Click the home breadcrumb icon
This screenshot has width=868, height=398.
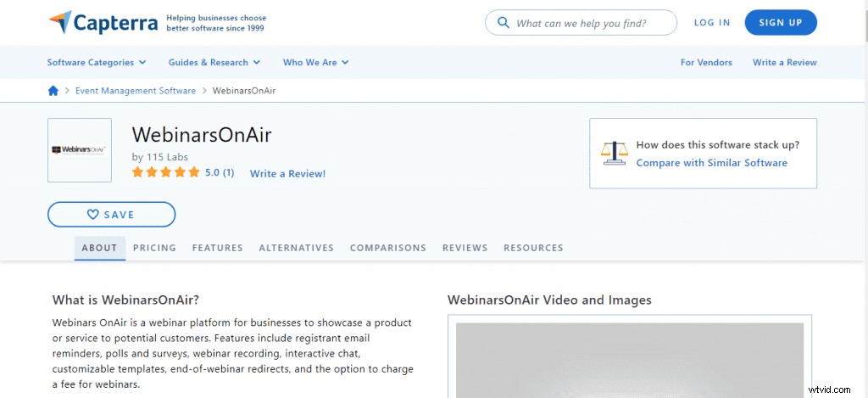(53, 91)
